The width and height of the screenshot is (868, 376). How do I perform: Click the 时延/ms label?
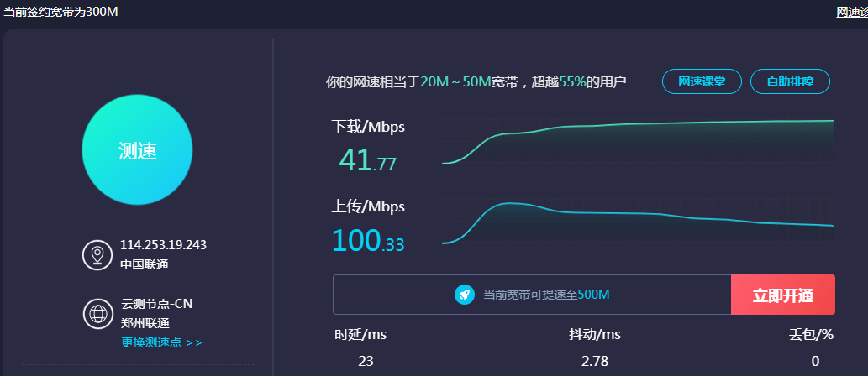(x=360, y=335)
